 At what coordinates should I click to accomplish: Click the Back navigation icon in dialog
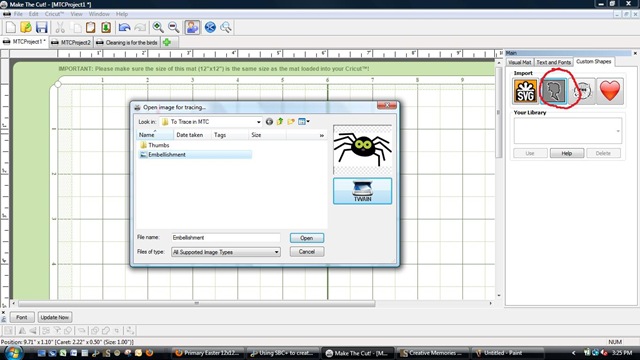click(x=269, y=122)
